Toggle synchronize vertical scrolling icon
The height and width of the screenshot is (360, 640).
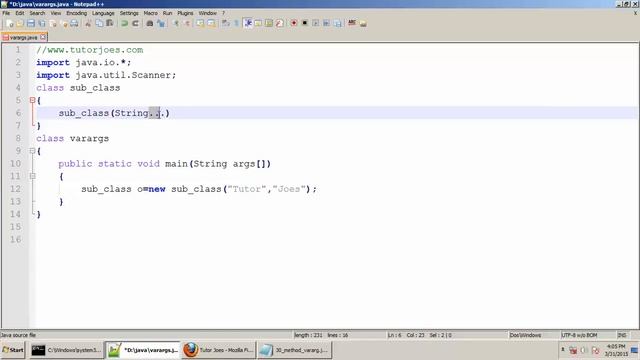pos(200,23)
